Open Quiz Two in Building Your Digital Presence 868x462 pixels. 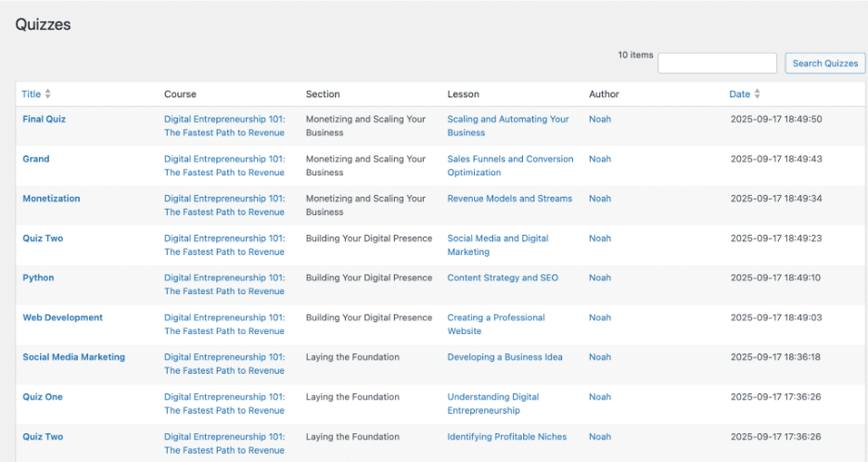[x=44, y=238]
